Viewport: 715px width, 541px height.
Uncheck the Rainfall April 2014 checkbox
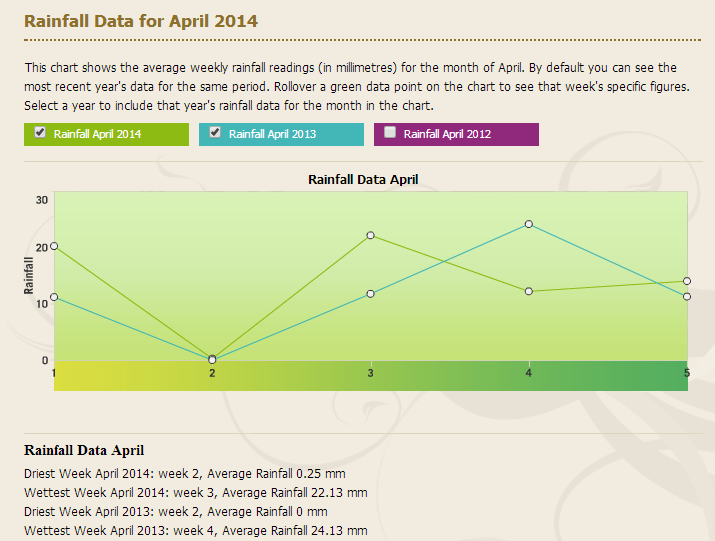click(x=40, y=132)
